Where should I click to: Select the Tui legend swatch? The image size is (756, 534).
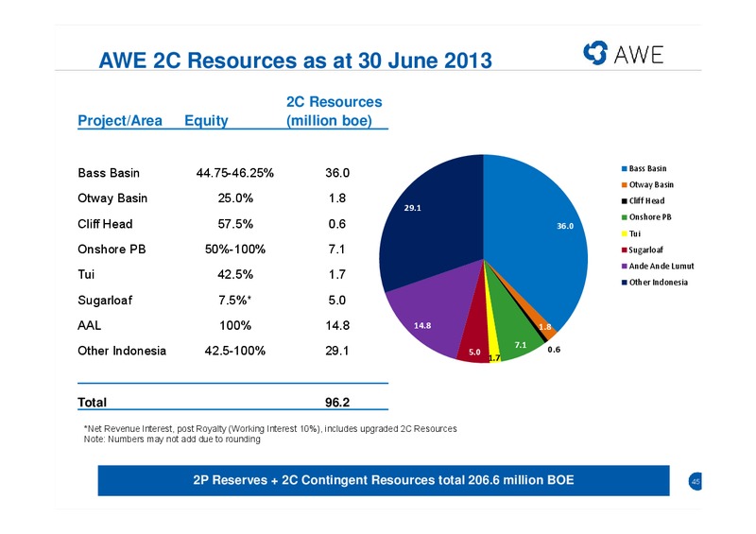[x=624, y=234]
